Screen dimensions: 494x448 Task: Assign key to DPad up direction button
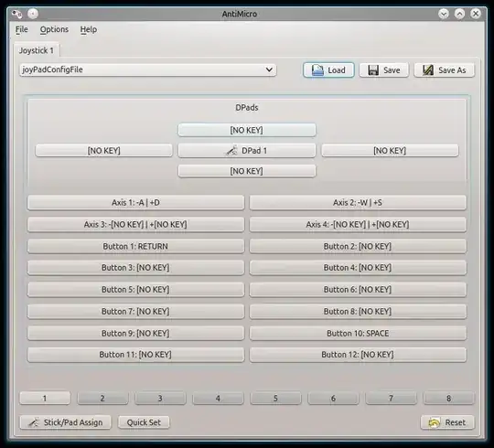click(x=247, y=130)
